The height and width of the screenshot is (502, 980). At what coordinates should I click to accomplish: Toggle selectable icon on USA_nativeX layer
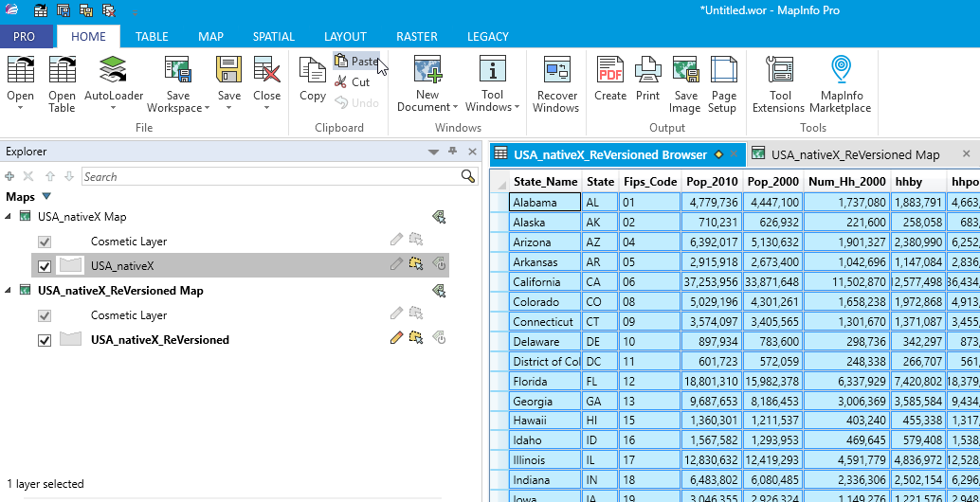click(x=416, y=264)
